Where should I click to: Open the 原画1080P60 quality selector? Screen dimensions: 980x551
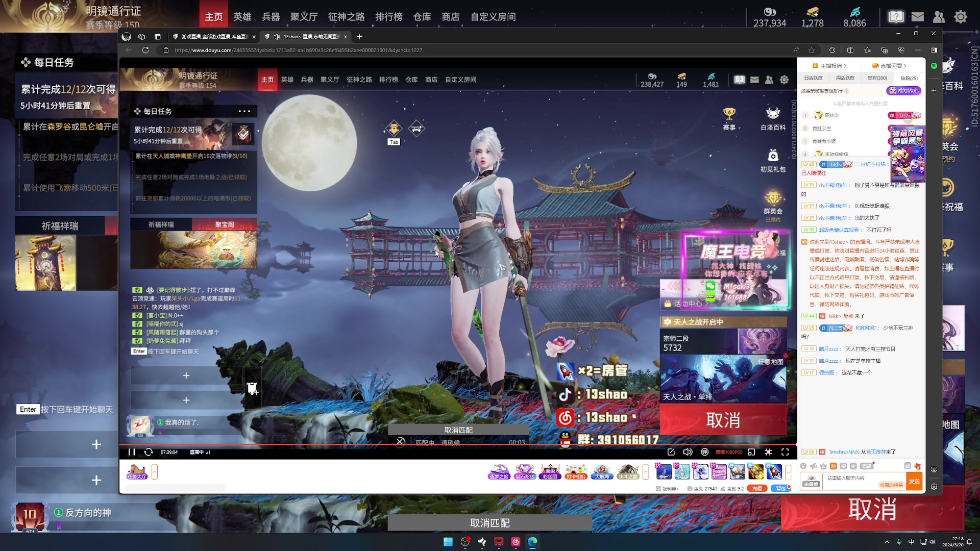(x=728, y=452)
